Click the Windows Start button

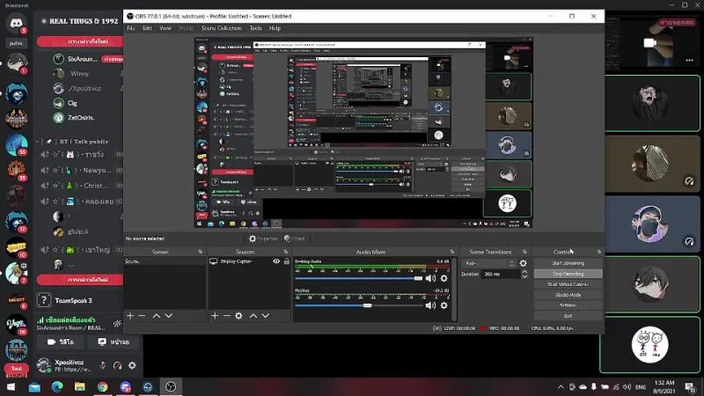(11, 387)
